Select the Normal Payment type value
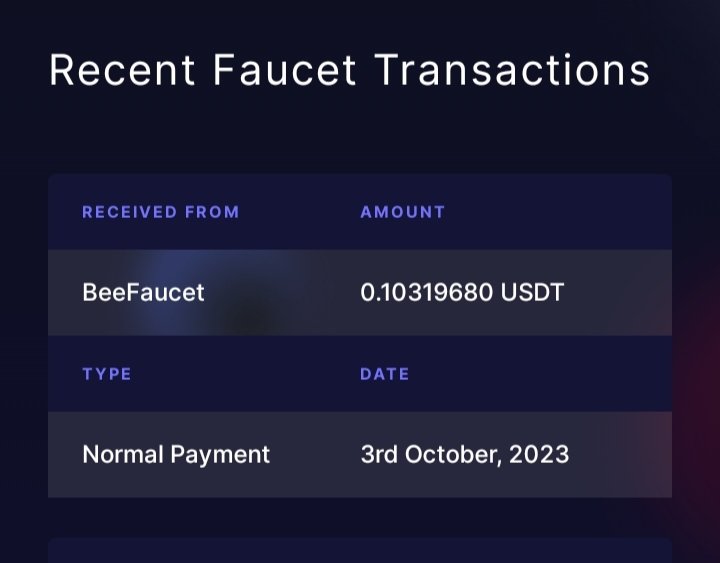Viewport: 720px width, 563px height. (176, 455)
